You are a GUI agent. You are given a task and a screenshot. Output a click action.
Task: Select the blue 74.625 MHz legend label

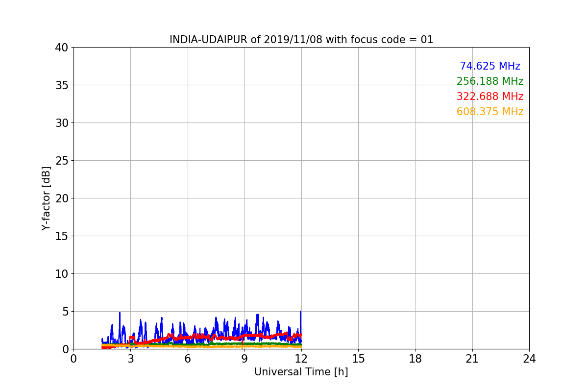click(x=490, y=66)
